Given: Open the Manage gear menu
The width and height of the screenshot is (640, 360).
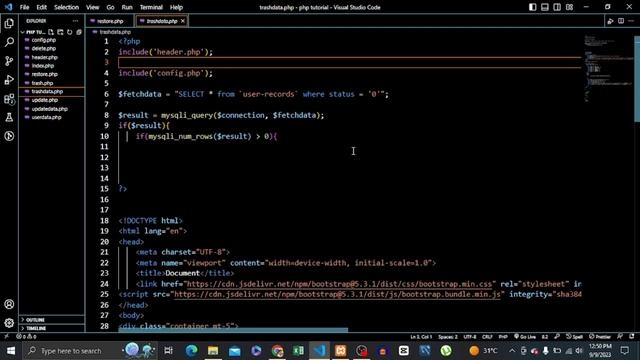Looking at the screenshot, I should pyautogui.click(x=9, y=323).
